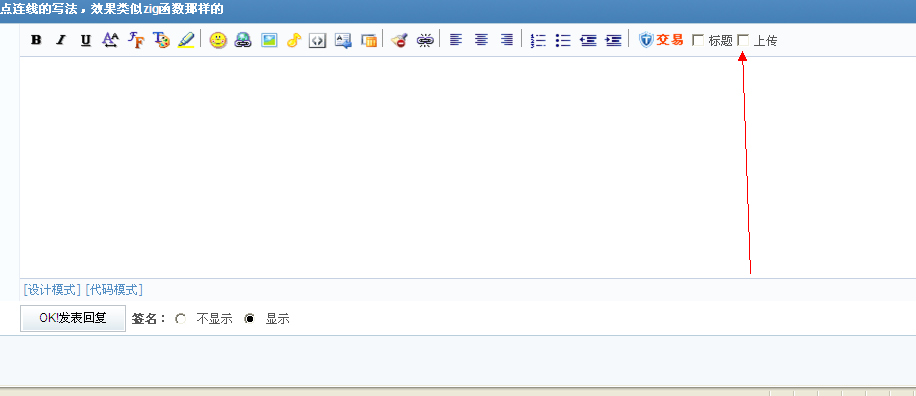Open the text color palette tool
The width and height of the screenshot is (916, 396).
click(161, 40)
